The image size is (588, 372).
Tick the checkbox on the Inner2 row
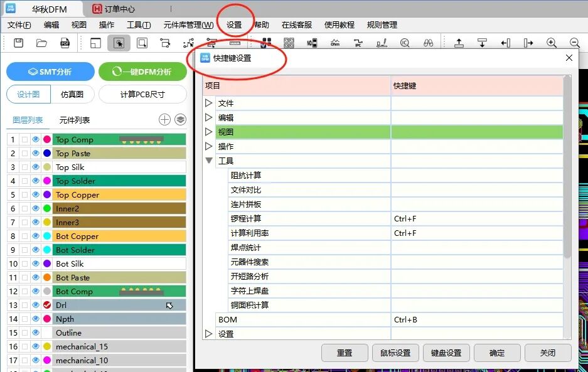[x=24, y=208]
